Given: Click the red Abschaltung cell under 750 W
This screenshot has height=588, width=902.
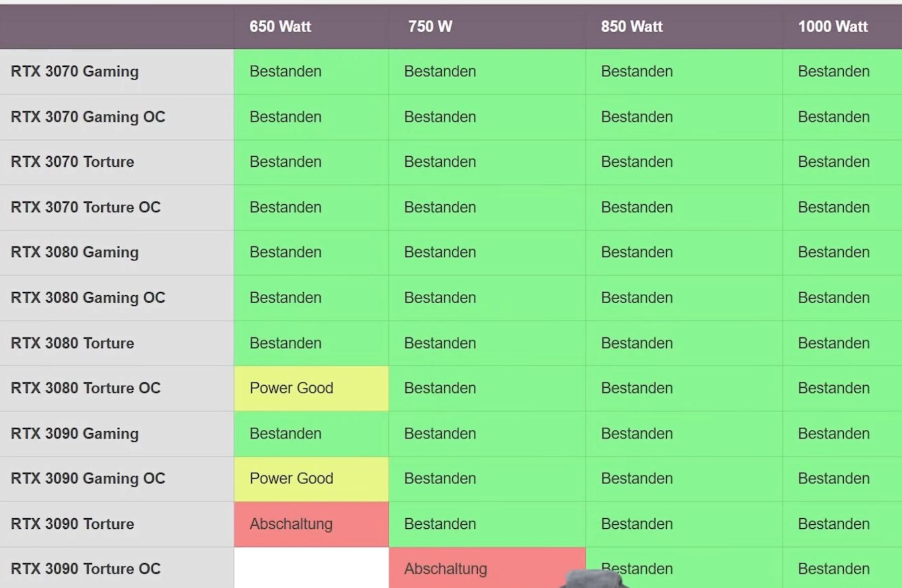Looking at the screenshot, I should [x=487, y=568].
